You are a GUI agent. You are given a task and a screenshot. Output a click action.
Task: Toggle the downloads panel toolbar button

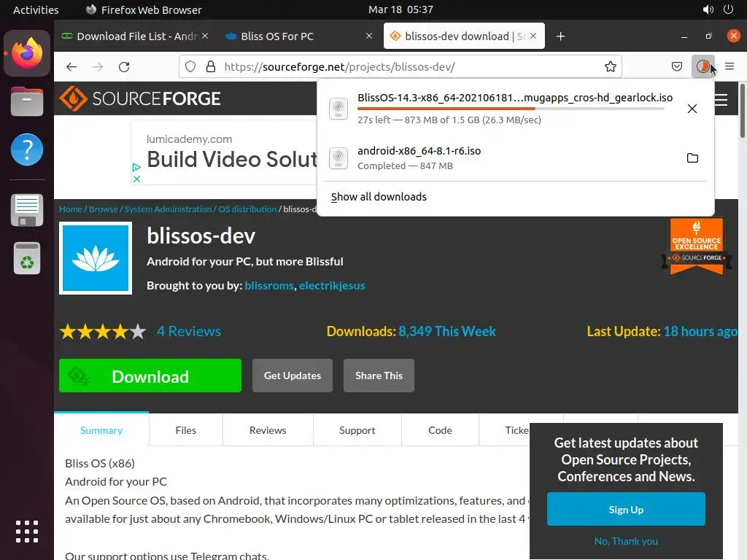click(x=703, y=66)
